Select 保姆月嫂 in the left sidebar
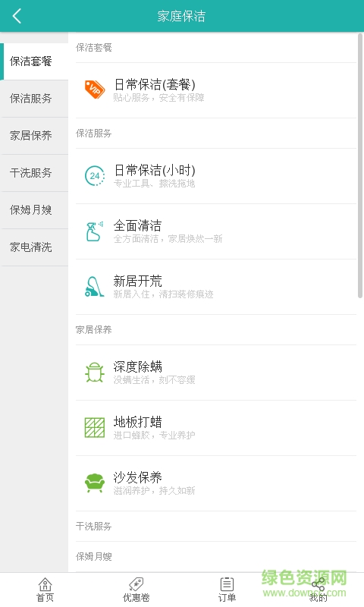Screen dimensions: 364x607 [34, 210]
